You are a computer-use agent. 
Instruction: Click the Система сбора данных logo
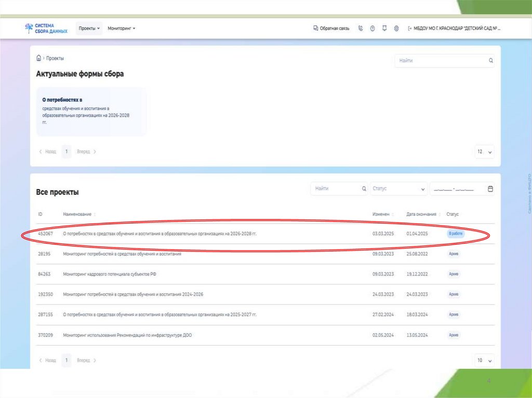coord(46,28)
